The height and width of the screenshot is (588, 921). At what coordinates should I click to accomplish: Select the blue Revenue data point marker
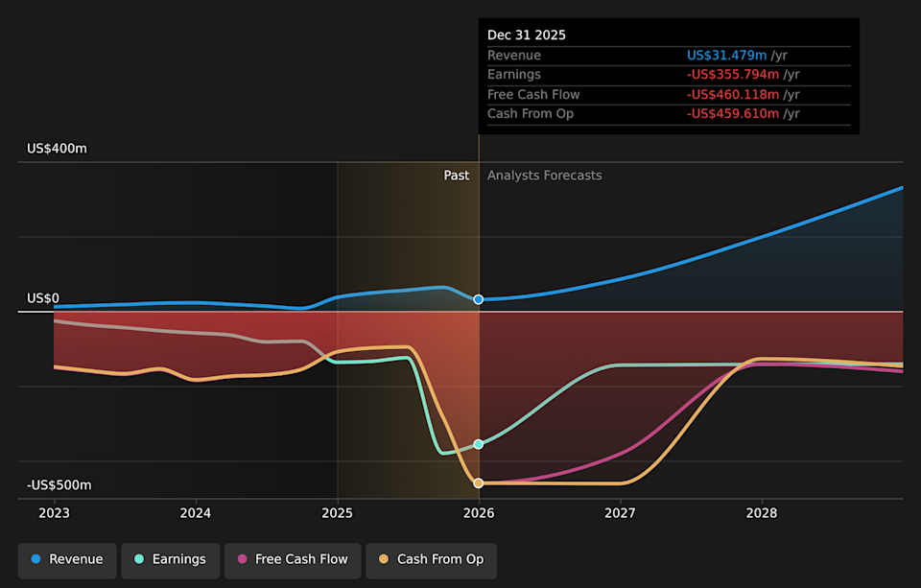(478, 299)
